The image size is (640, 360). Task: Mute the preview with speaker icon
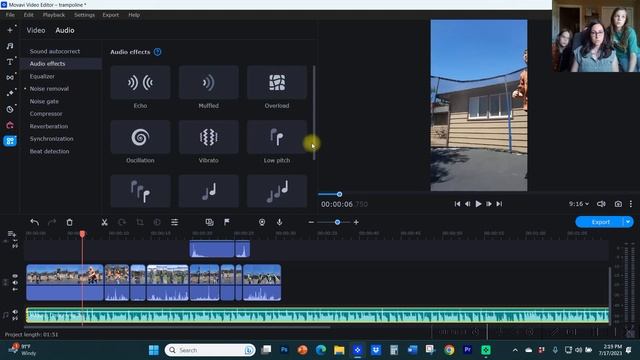coord(601,204)
